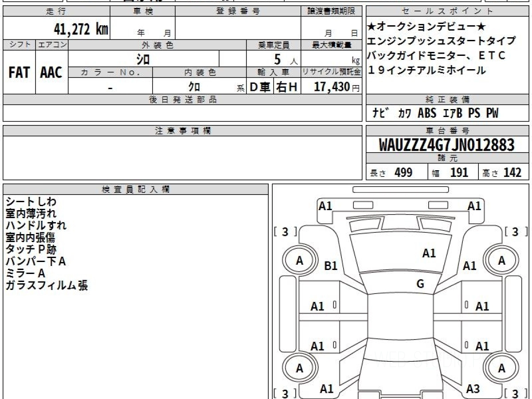Viewport: 532px width, 399px height.
Task: Click the ナビ equipment entry
Action: [381, 113]
